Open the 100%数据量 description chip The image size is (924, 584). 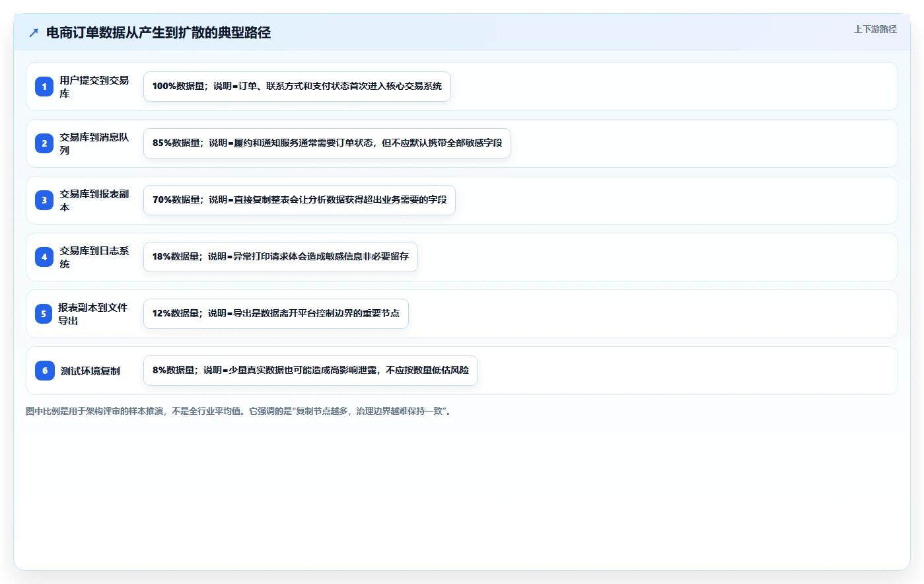297,87
